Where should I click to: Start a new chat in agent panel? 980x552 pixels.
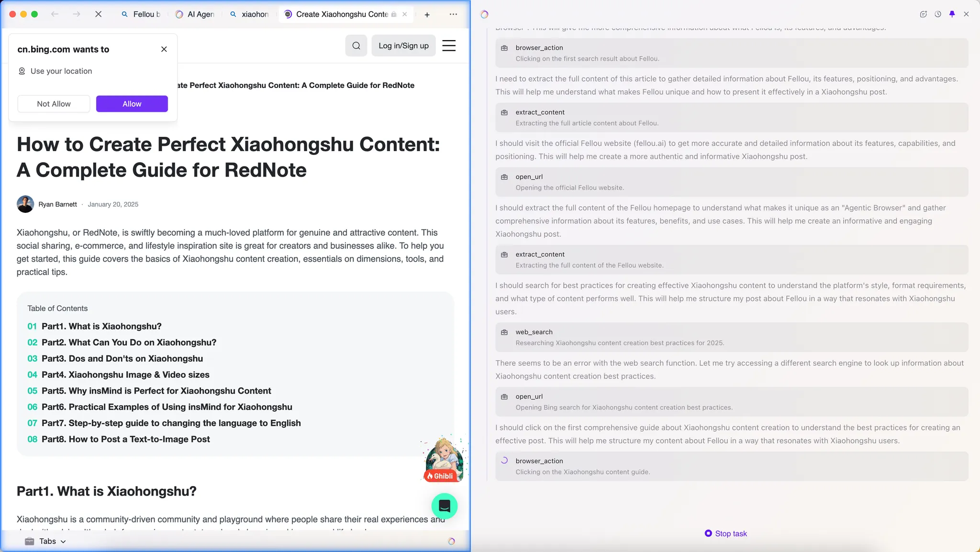point(923,14)
